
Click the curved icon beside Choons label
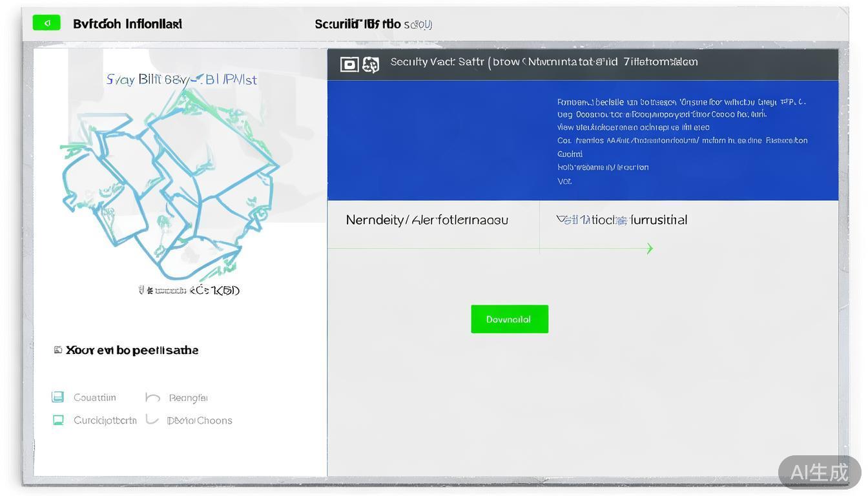click(x=152, y=420)
